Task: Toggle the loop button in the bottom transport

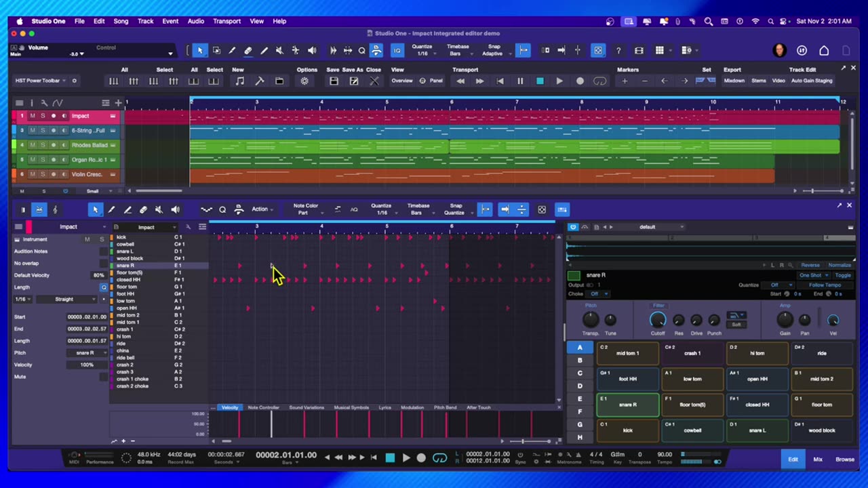Action: click(x=439, y=458)
